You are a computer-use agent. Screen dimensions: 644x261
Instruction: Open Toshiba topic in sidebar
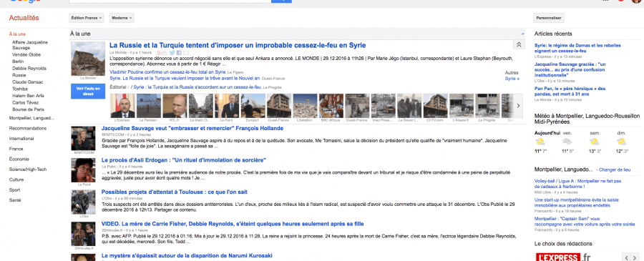[20, 89]
